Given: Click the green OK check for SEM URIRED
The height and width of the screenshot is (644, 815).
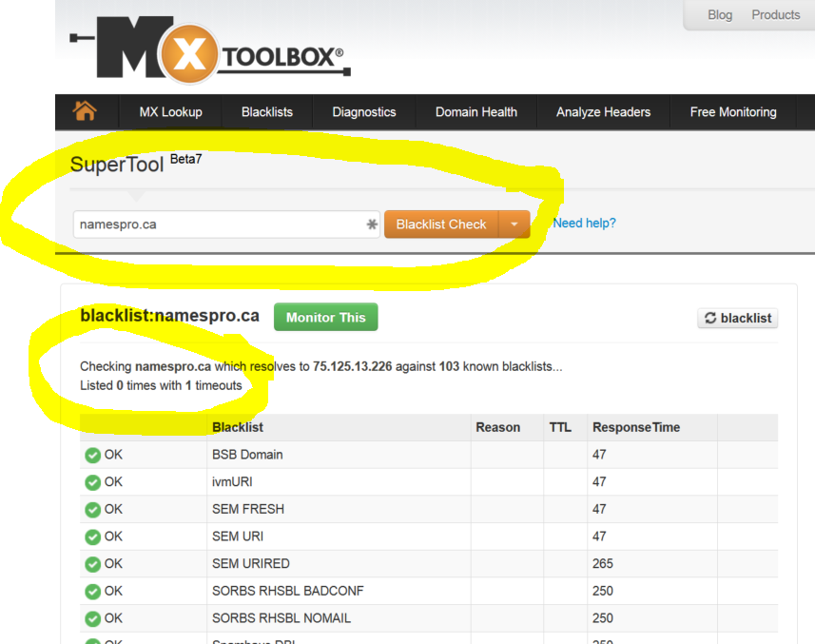Looking at the screenshot, I should pos(92,564).
